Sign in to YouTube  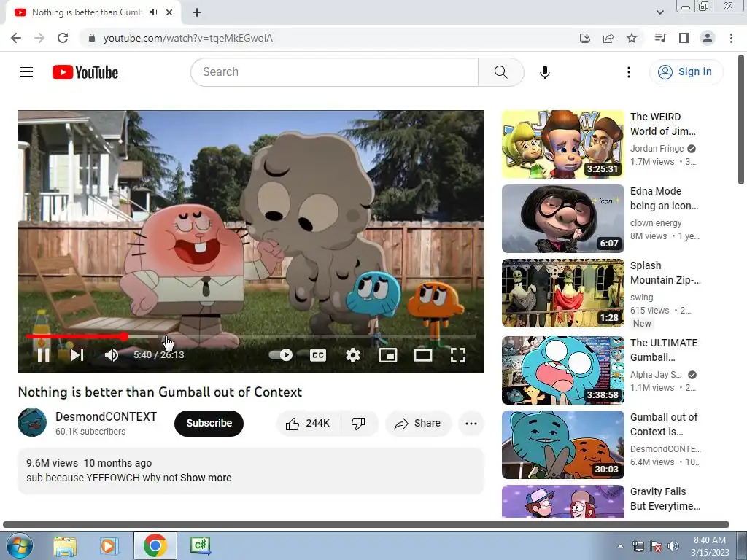pyautogui.click(x=686, y=72)
